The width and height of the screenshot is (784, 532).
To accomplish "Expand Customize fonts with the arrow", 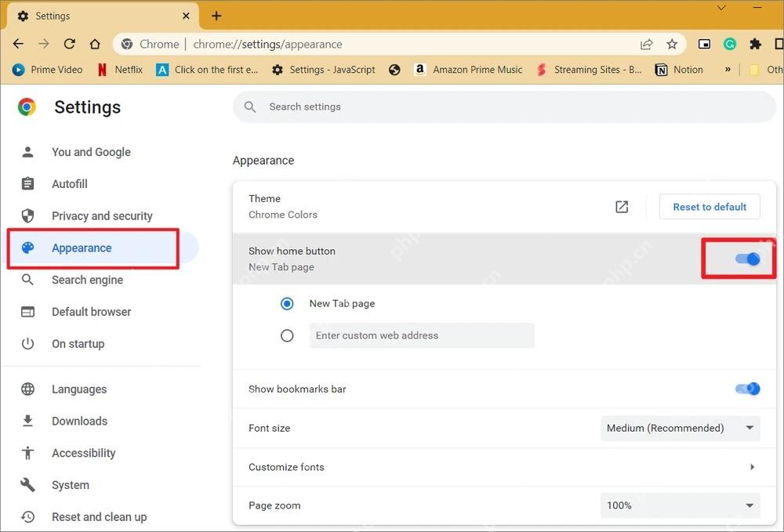I will coord(752,467).
